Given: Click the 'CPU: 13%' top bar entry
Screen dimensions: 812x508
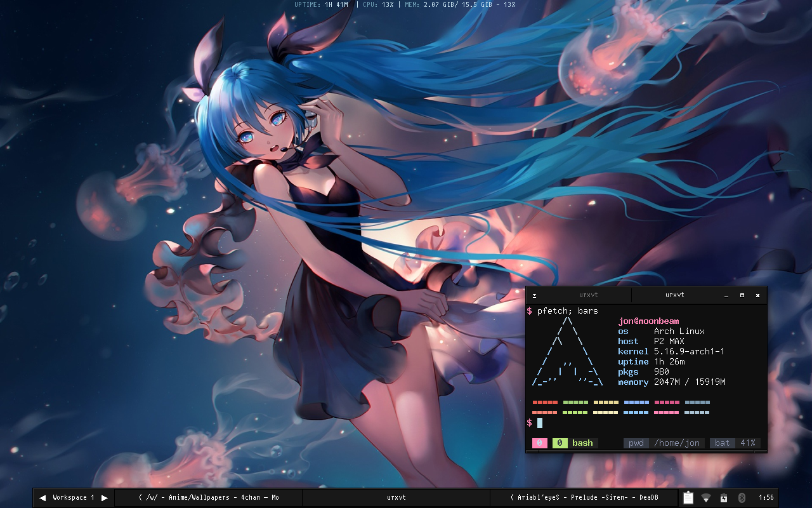Looking at the screenshot, I should (x=379, y=4).
